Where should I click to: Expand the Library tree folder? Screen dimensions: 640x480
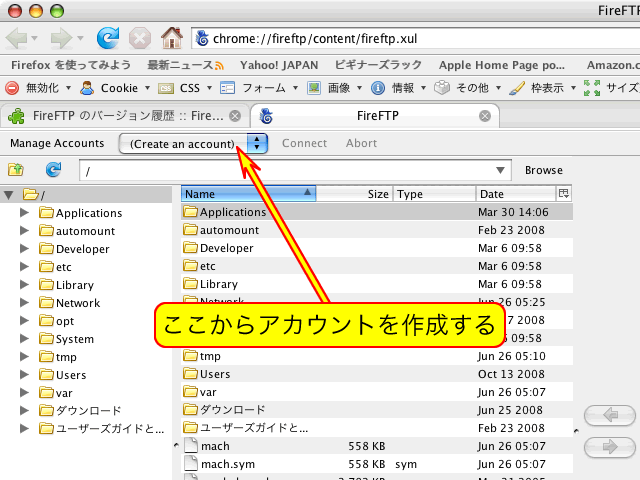24,284
